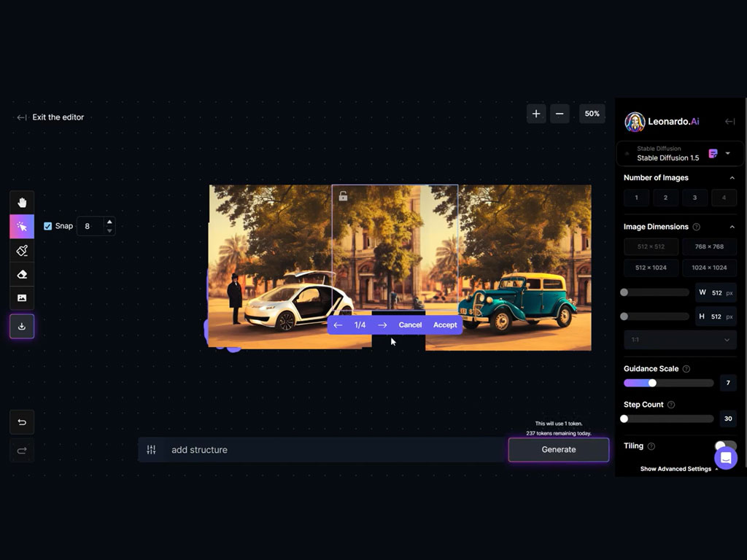747x560 pixels.
Task: Adjust the Guidance Scale slider
Action: pos(652,383)
